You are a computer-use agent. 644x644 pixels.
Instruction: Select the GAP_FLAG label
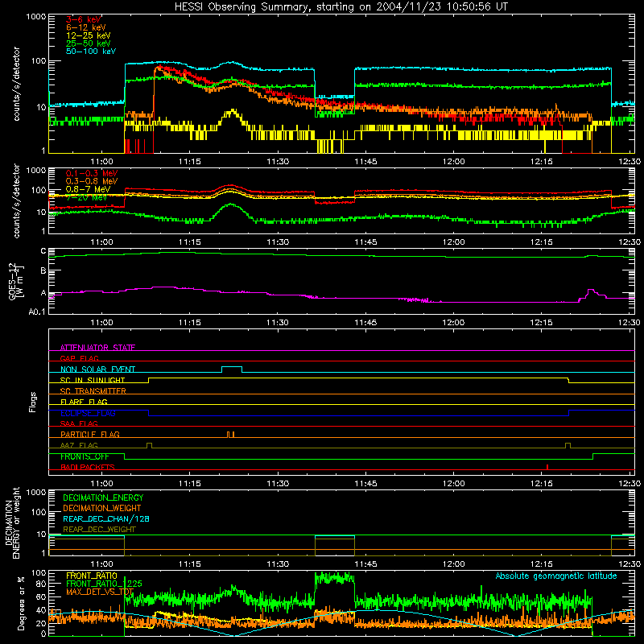(79, 358)
